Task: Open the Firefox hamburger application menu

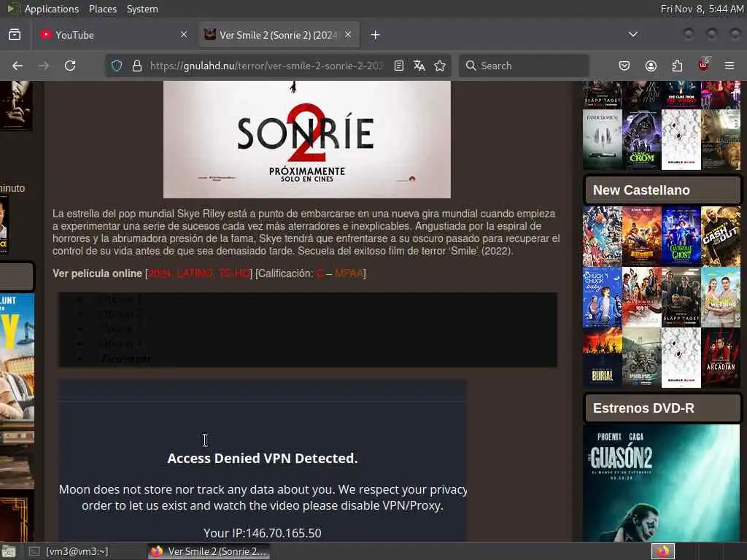Action: pyautogui.click(x=729, y=66)
